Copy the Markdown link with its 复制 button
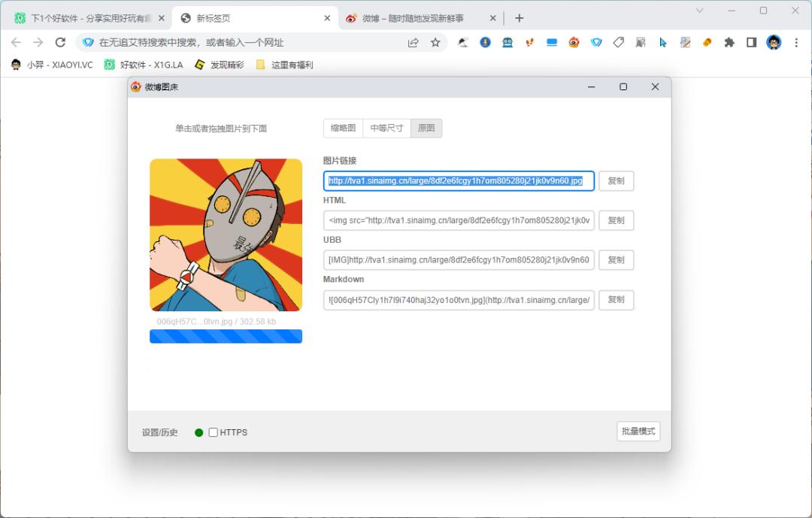Viewport: 812px width, 518px height. pyautogui.click(x=616, y=299)
